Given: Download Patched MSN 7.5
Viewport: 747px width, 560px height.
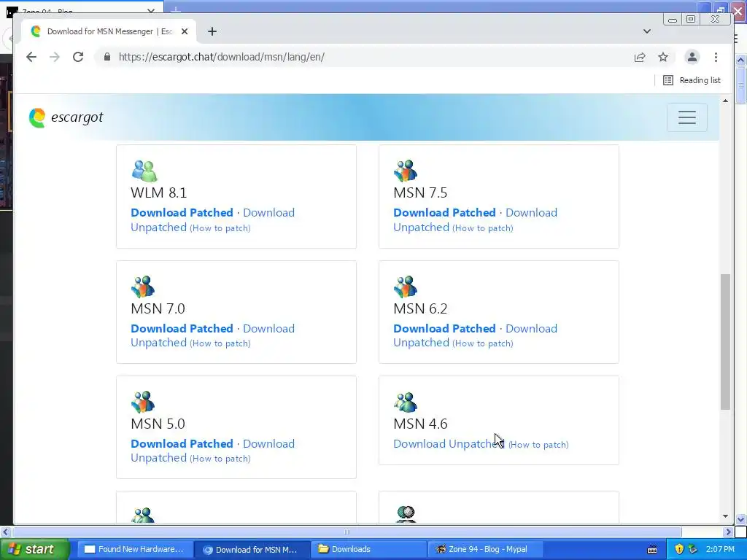Looking at the screenshot, I should (444, 213).
